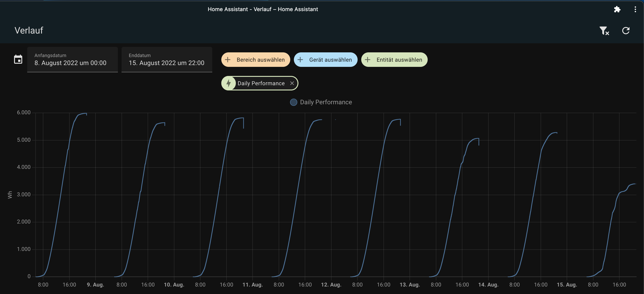The image size is (644, 294).
Task: Select the Home Assistant Verlauf browser tab
Action: 263,9
